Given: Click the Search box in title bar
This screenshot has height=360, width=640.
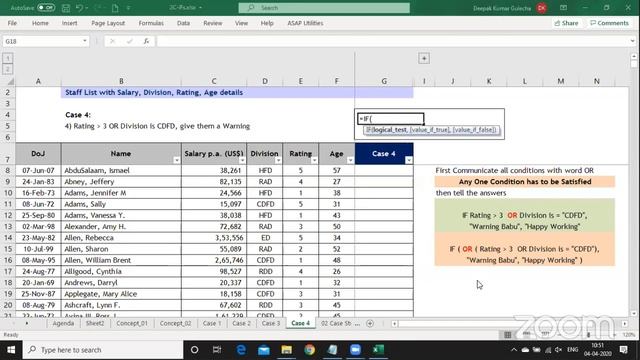Looking at the screenshot, I should (x=324, y=8).
